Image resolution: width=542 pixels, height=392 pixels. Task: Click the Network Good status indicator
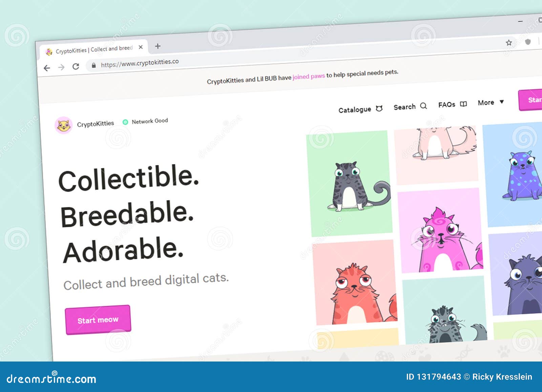pos(145,121)
